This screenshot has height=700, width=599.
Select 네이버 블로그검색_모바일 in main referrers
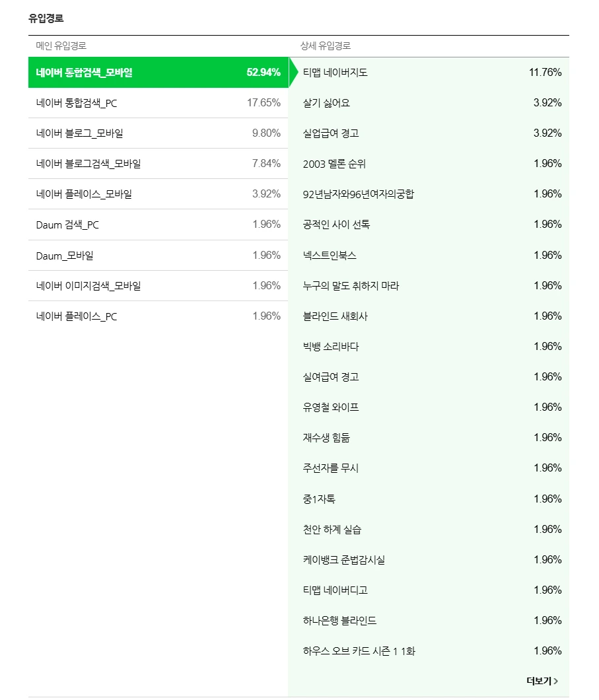click(x=158, y=164)
